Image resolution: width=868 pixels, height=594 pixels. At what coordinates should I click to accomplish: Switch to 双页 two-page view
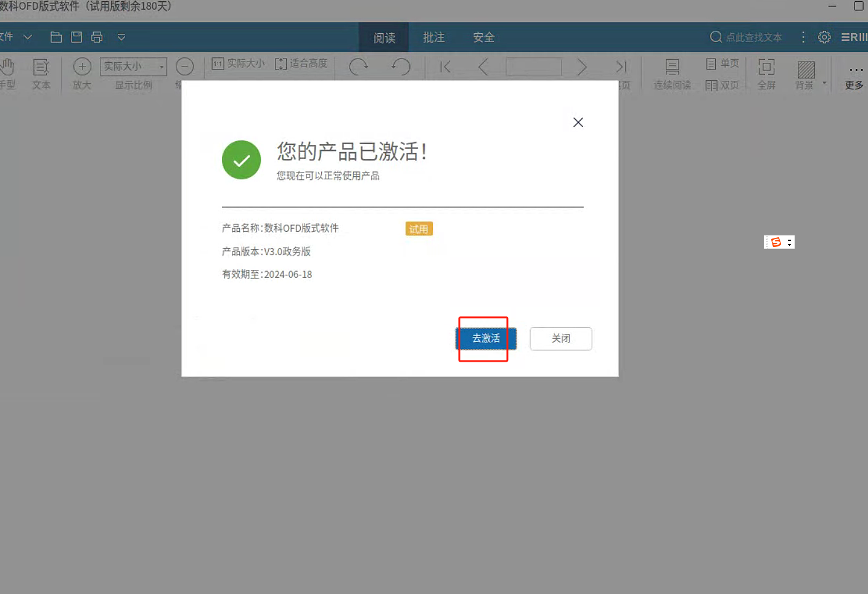(x=722, y=84)
